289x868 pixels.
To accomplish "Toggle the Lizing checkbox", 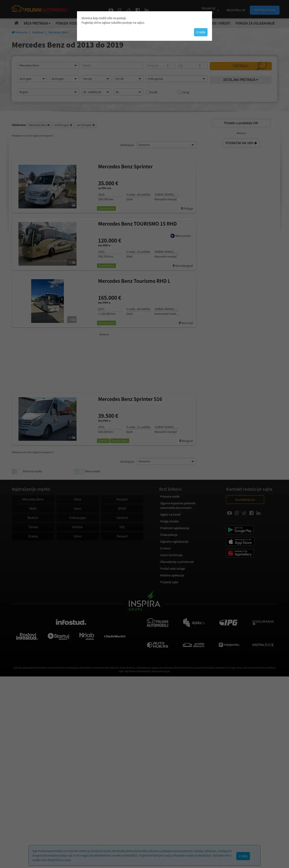I will [179, 92].
